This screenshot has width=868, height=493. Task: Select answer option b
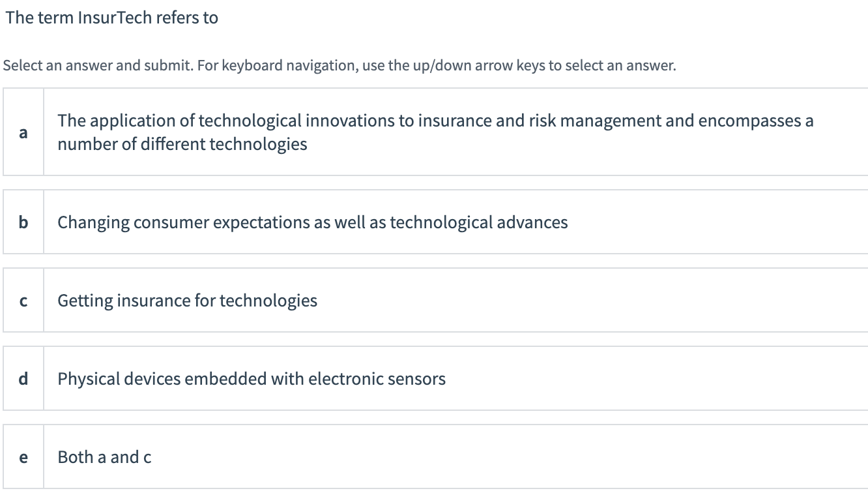430,222
